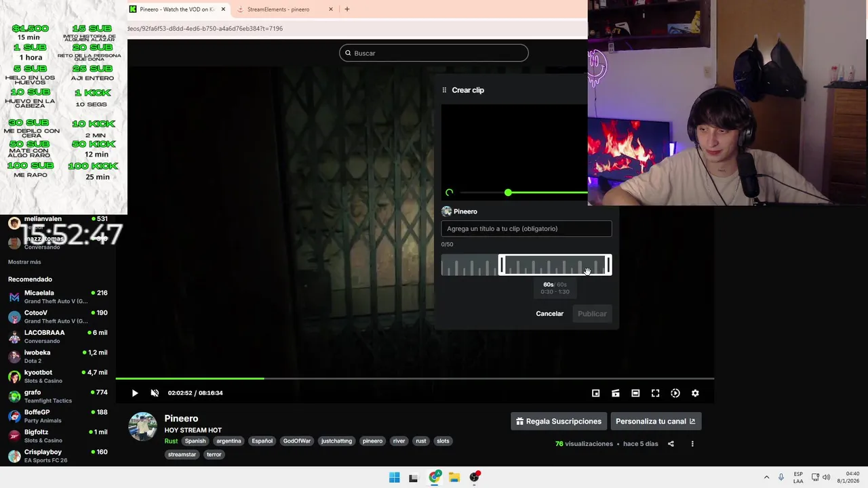
Task: Open picture-in-picture mode icon
Action: click(595, 393)
